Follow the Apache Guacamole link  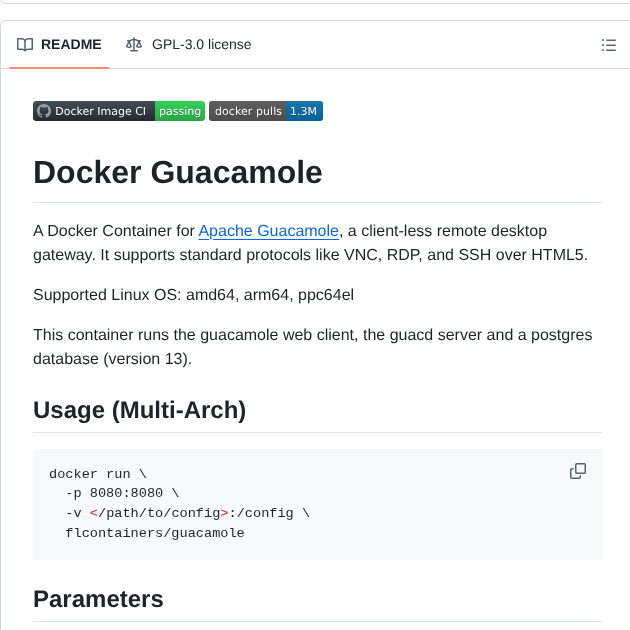tap(268, 231)
